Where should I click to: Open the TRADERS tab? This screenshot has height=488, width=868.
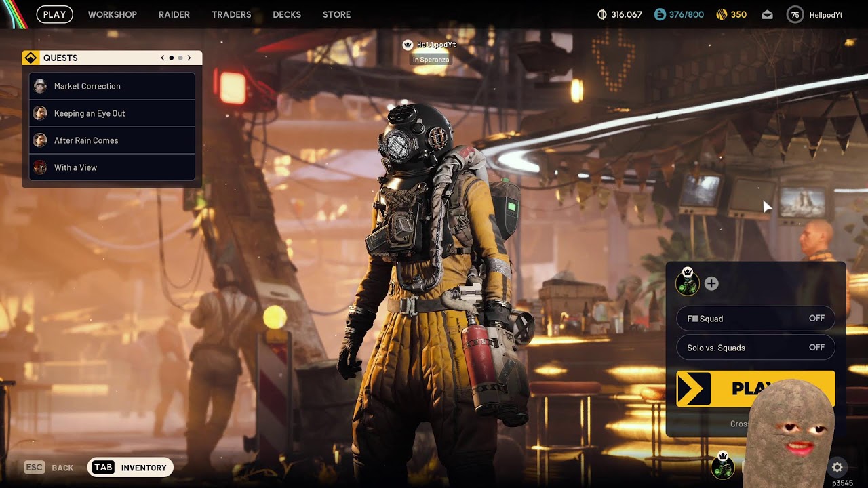click(x=231, y=14)
